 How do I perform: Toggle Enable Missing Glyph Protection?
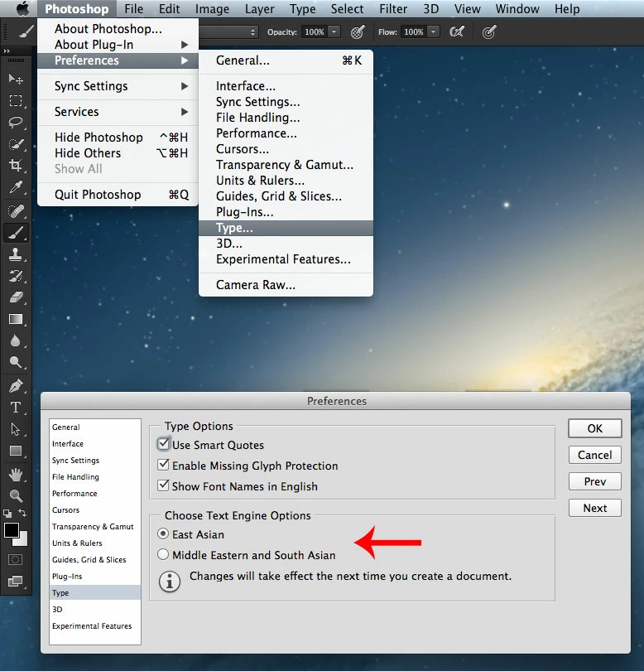pyautogui.click(x=163, y=465)
